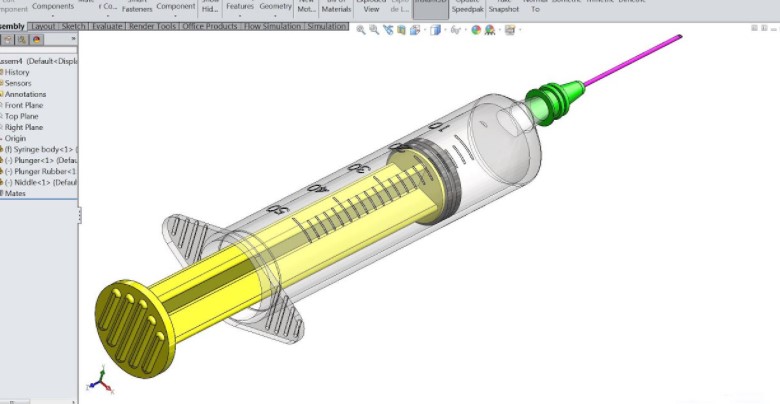
Task: Open the Assembly Features dropdown
Action: tap(240, 7)
